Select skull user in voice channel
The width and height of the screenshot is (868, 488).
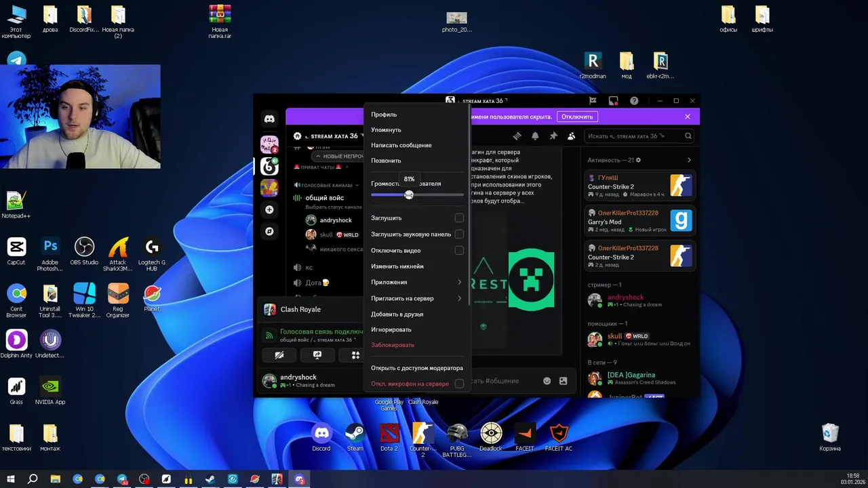[332, 235]
